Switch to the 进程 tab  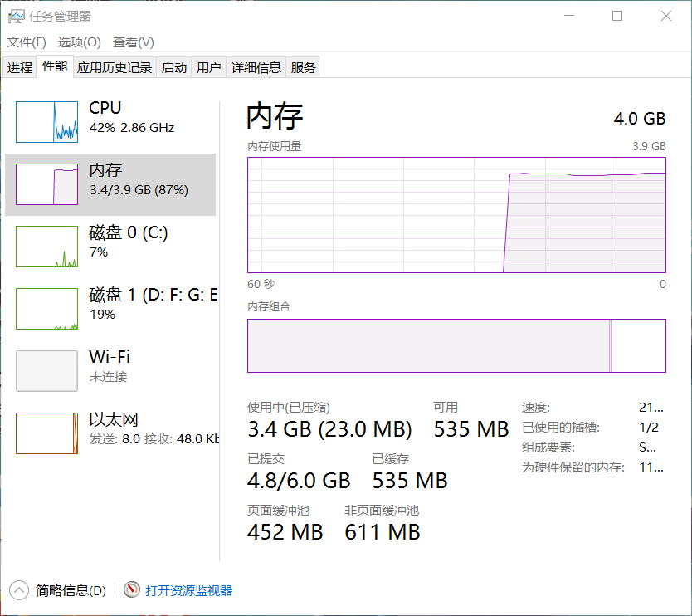click(x=20, y=68)
